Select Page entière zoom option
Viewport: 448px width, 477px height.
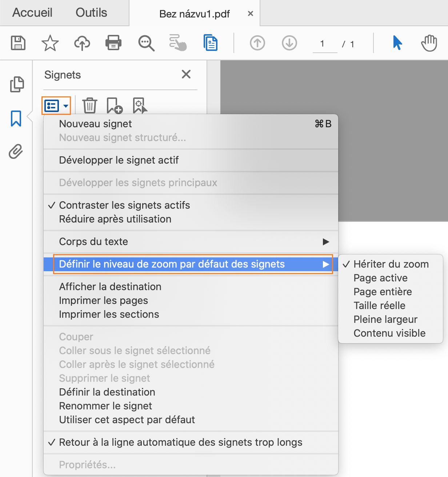point(383,292)
